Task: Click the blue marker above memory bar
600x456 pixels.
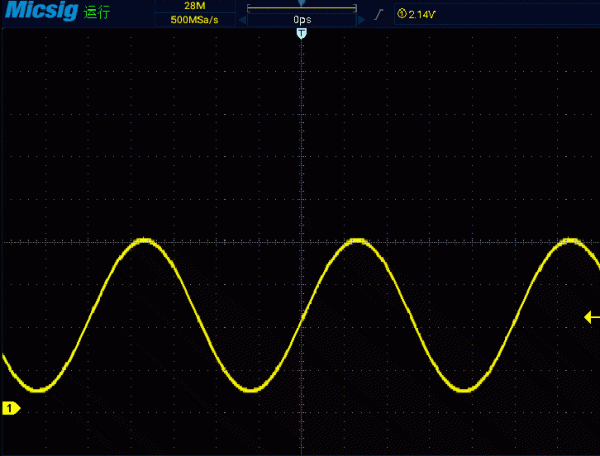Action: [x=302, y=3]
